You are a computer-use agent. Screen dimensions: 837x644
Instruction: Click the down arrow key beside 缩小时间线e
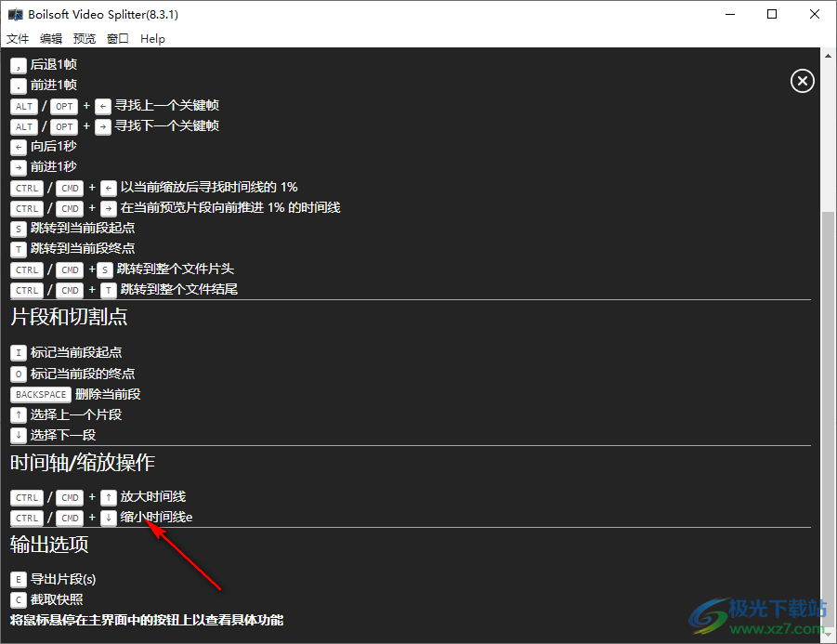click(x=109, y=518)
